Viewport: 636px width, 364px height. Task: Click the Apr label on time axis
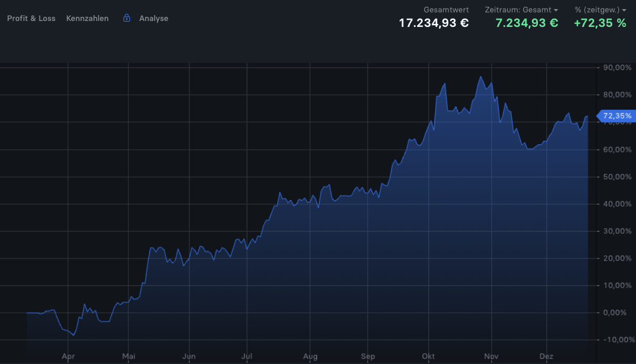68,356
